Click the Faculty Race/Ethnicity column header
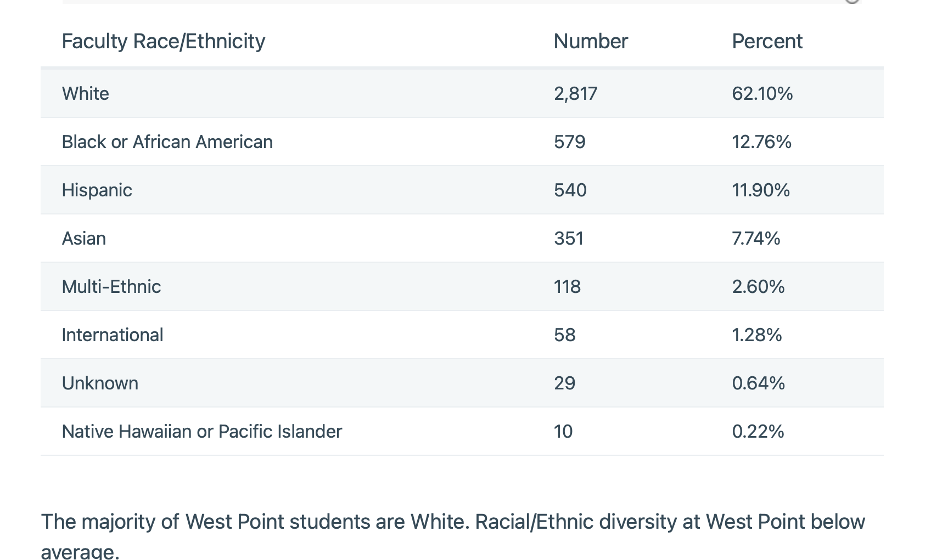 point(163,42)
